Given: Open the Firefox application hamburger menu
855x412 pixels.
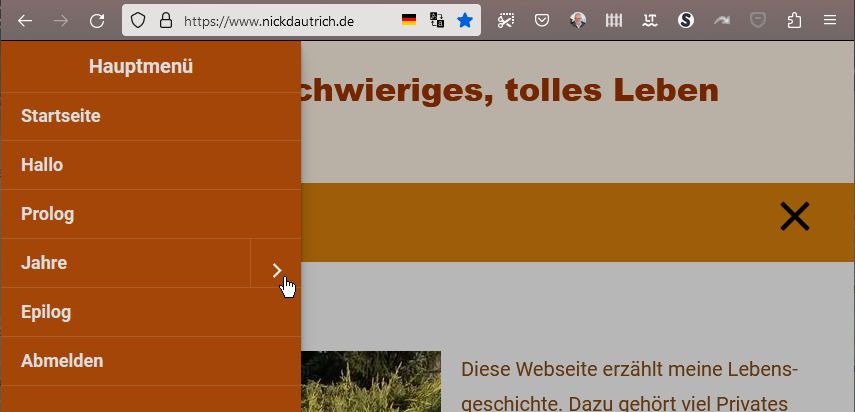Looking at the screenshot, I should [x=830, y=21].
